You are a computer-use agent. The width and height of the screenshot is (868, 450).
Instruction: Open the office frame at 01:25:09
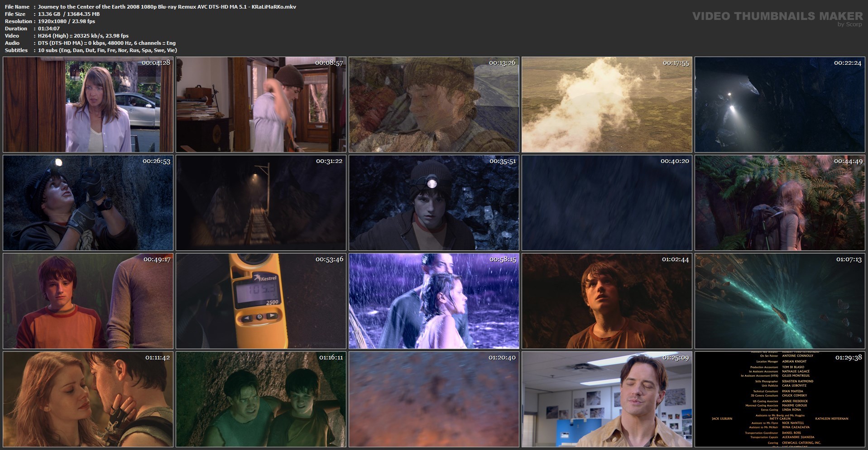[607, 399]
